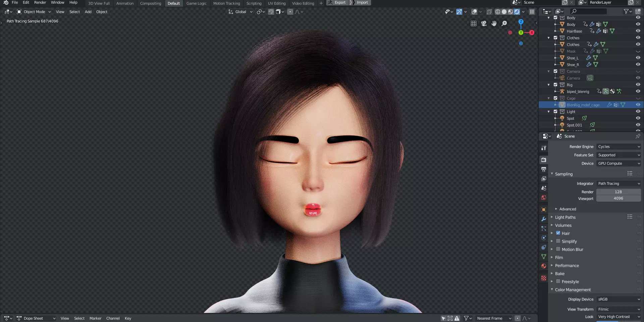This screenshot has height=322, width=644.
Task: Click the Export button
Action: (x=337, y=2)
